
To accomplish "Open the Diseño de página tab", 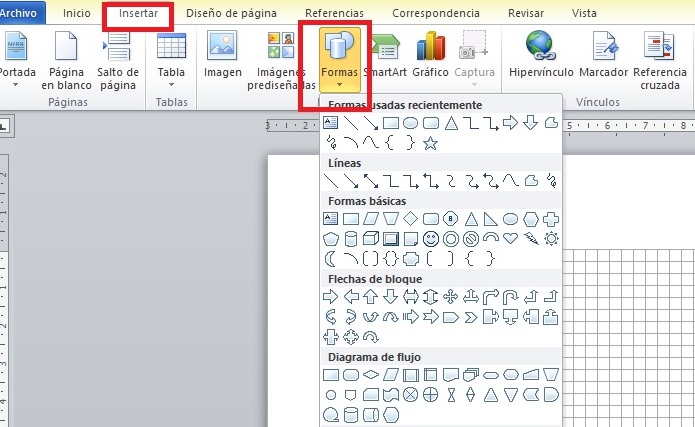I will coord(231,13).
